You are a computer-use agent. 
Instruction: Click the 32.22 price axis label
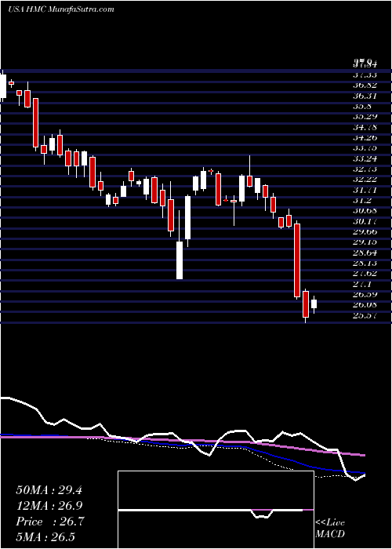coord(365,180)
